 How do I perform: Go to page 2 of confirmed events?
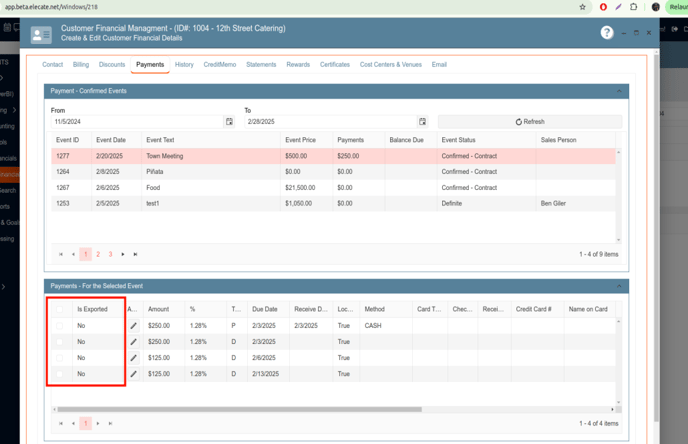point(98,254)
